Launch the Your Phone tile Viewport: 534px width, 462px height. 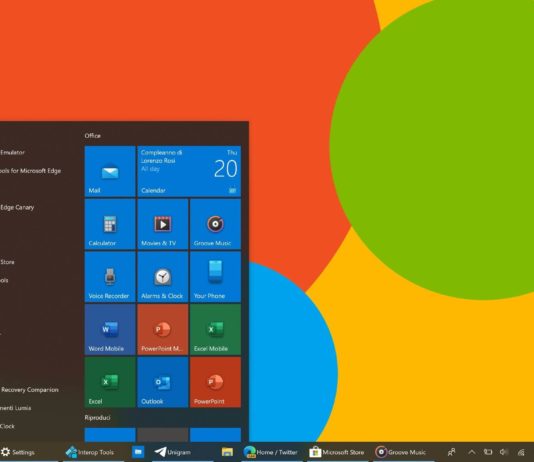point(216,277)
